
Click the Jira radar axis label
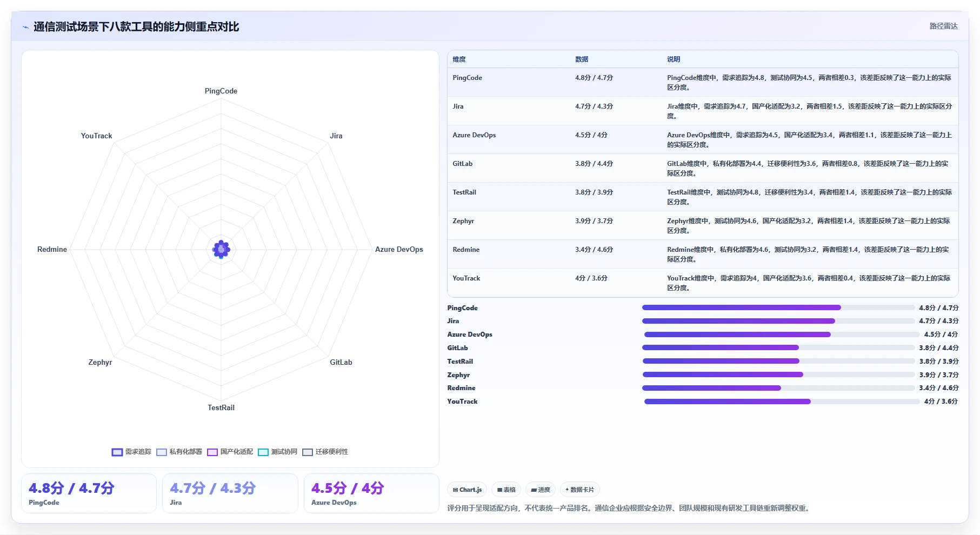336,136
